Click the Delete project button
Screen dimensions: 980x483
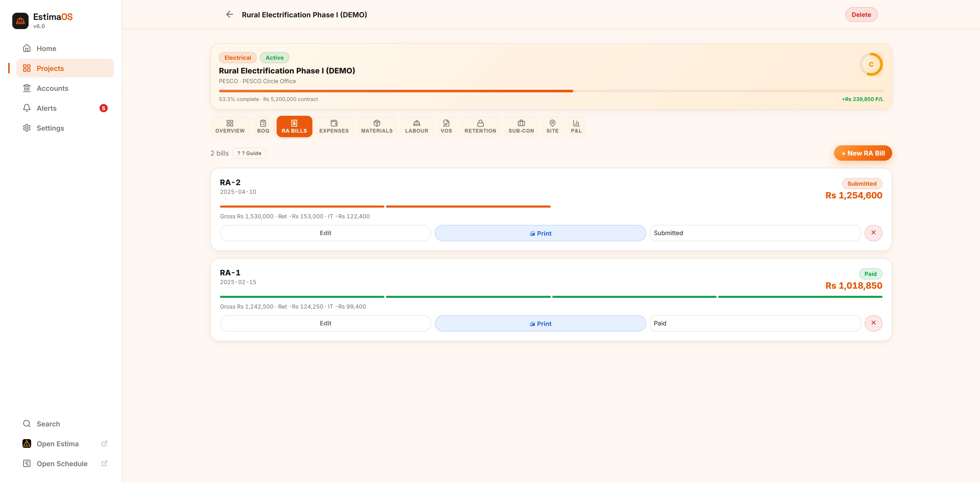click(861, 14)
